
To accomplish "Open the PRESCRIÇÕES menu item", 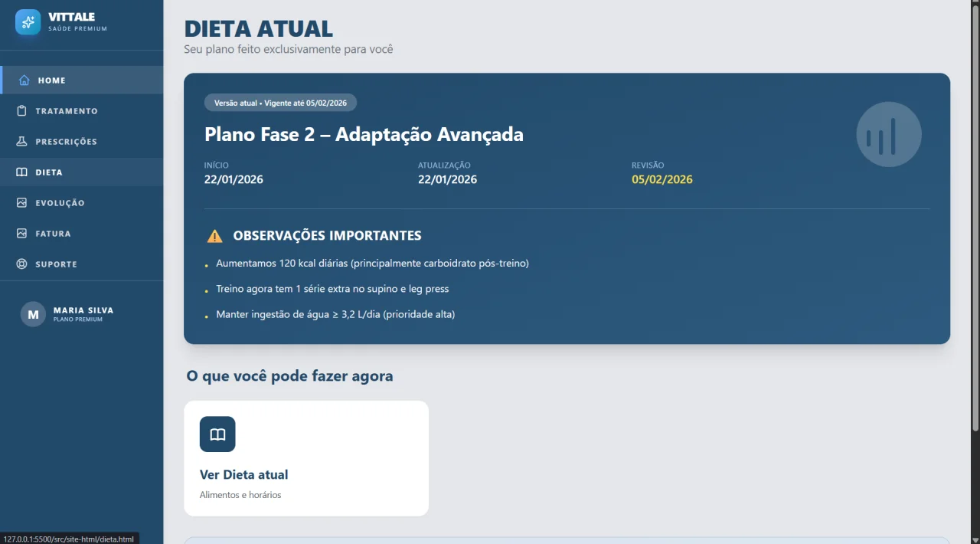I will pyautogui.click(x=82, y=142).
